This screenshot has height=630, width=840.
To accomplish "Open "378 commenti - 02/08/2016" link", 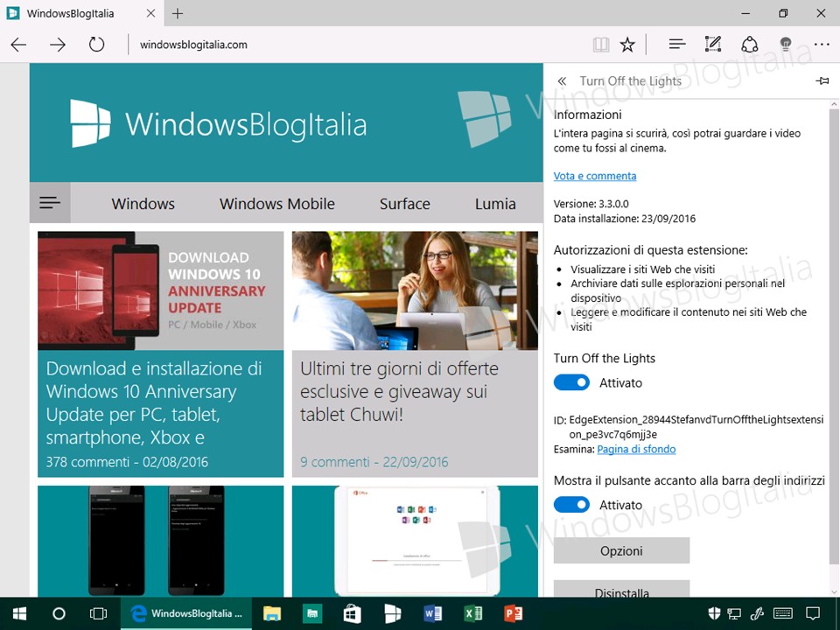I will (127, 462).
